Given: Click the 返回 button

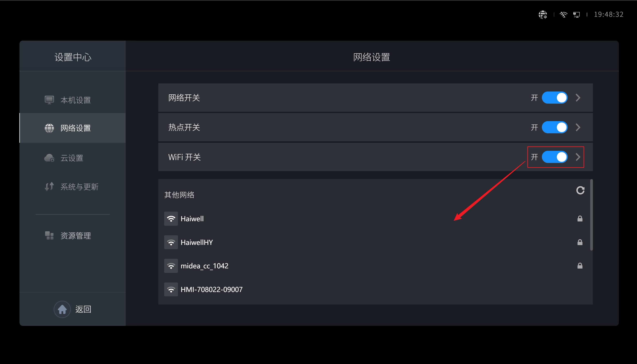Looking at the screenshot, I should click(73, 309).
